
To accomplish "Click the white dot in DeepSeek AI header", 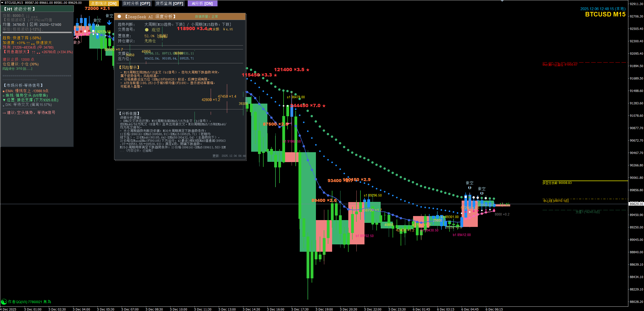I will pyautogui.click(x=119, y=16).
